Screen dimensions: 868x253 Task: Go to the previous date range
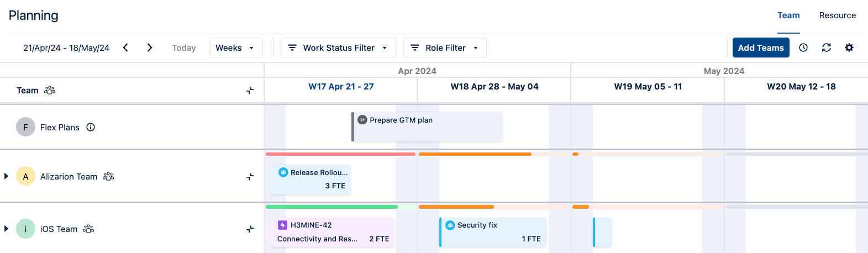pyautogui.click(x=125, y=48)
